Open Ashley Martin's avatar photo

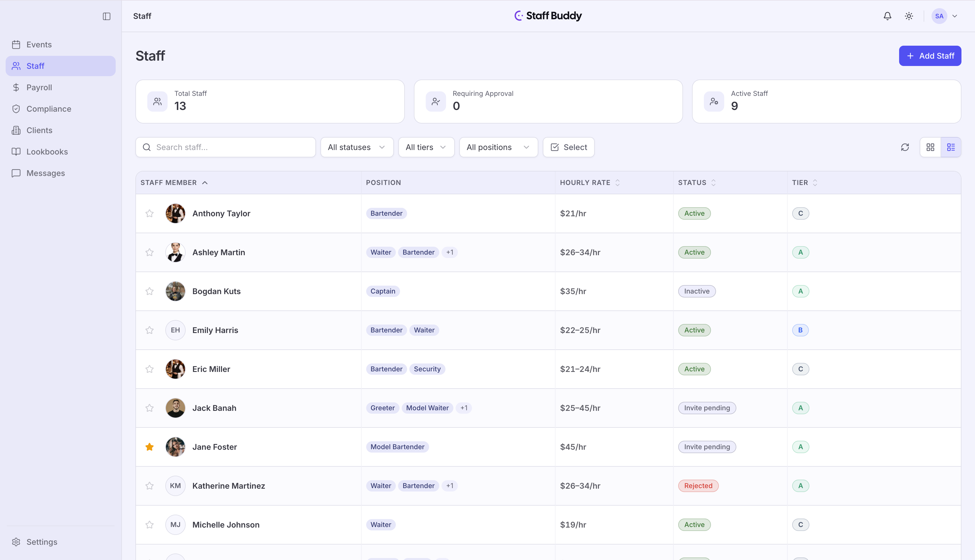[x=175, y=252]
